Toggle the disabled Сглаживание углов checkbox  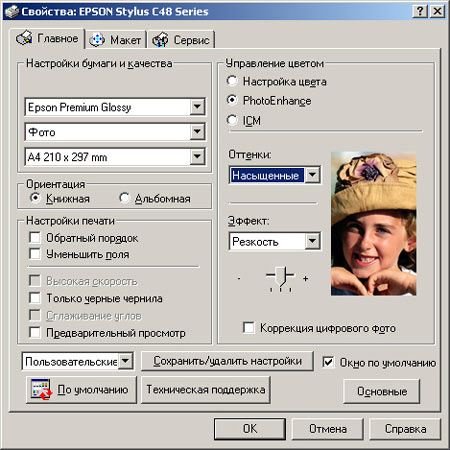coord(35,315)
